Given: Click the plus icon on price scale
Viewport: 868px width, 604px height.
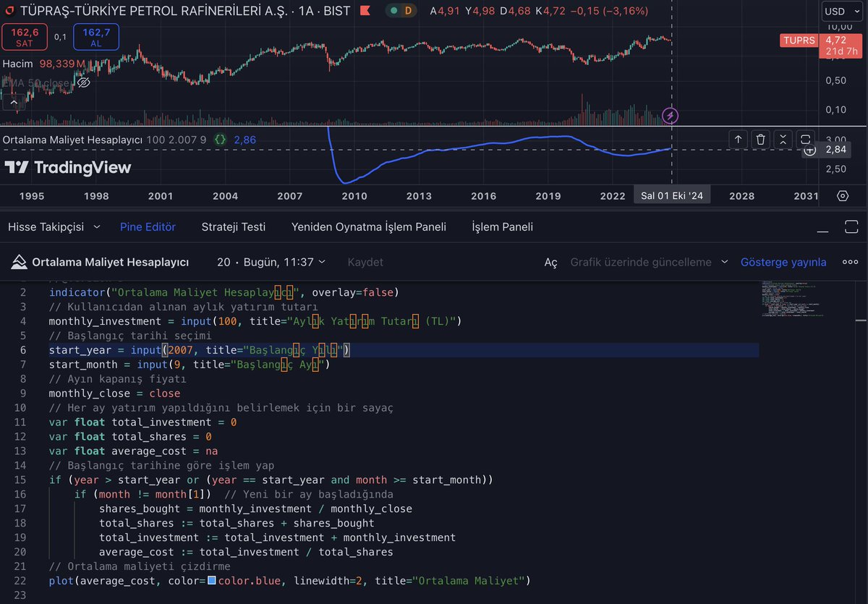Looking at the screenshot, I should (x=810, y=150).
